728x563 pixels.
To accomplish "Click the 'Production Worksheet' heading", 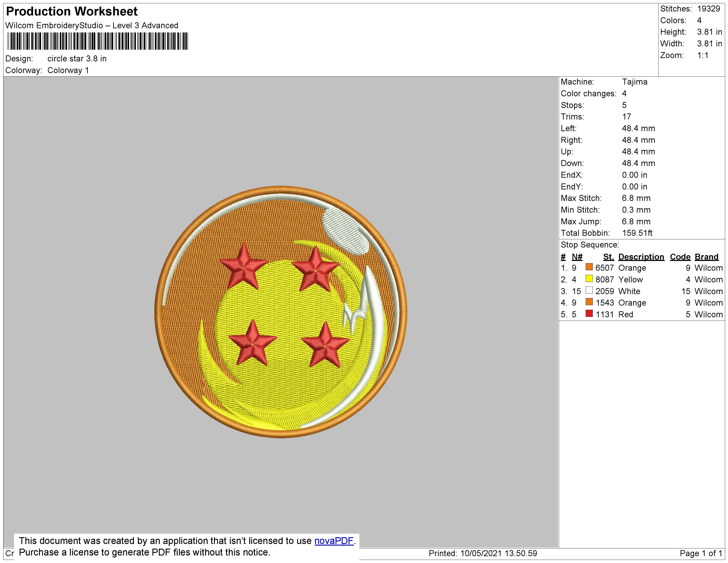I will tap(72, 11).
